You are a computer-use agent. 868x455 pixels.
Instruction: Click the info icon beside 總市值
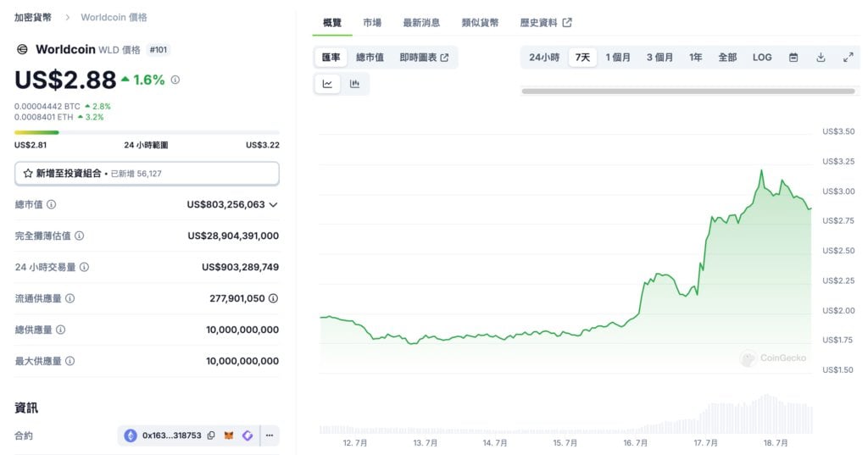[52, 204]
